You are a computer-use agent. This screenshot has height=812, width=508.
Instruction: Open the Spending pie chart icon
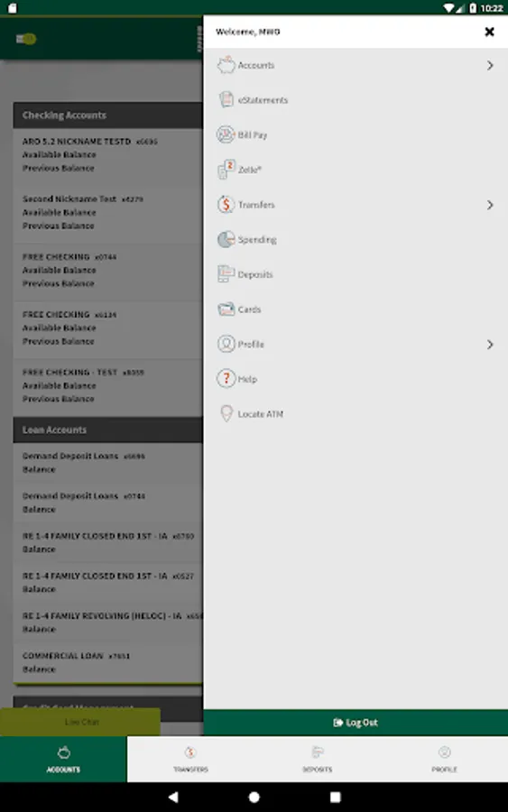(226, 239)
